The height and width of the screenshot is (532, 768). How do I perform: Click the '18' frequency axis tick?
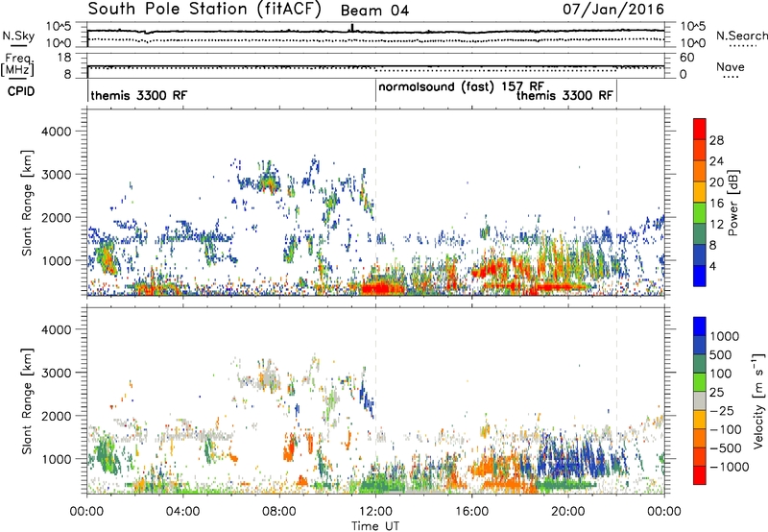pos(64,58)
